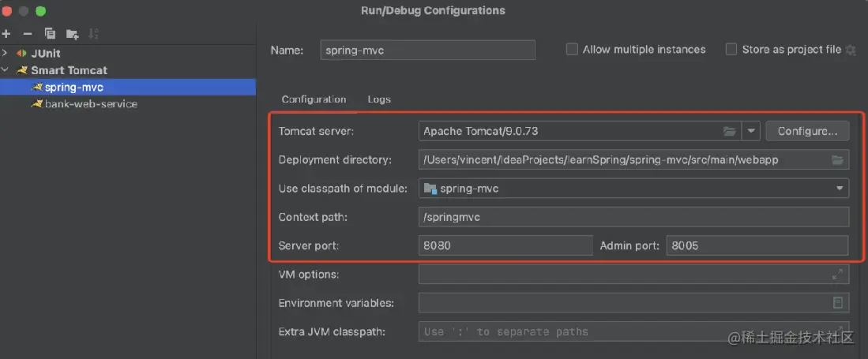Enable Store as project file
This screenshot has height=359, width=868.
(x=731, y=49)
